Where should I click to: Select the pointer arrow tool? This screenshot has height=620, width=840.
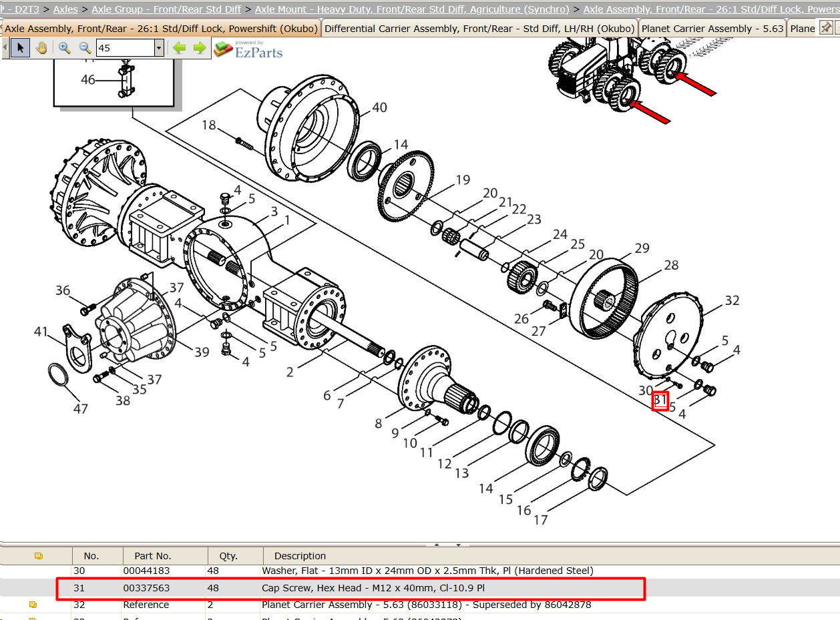pyautogui.click(x=21, y=48)
